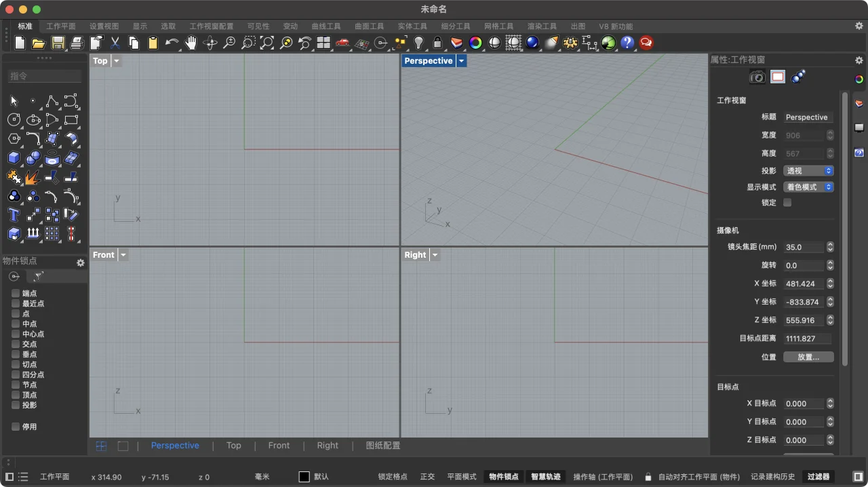Switch to the 渲染工具 toolbar tab
This screenshot has width=868, height=487.
[x=542, y=26]
